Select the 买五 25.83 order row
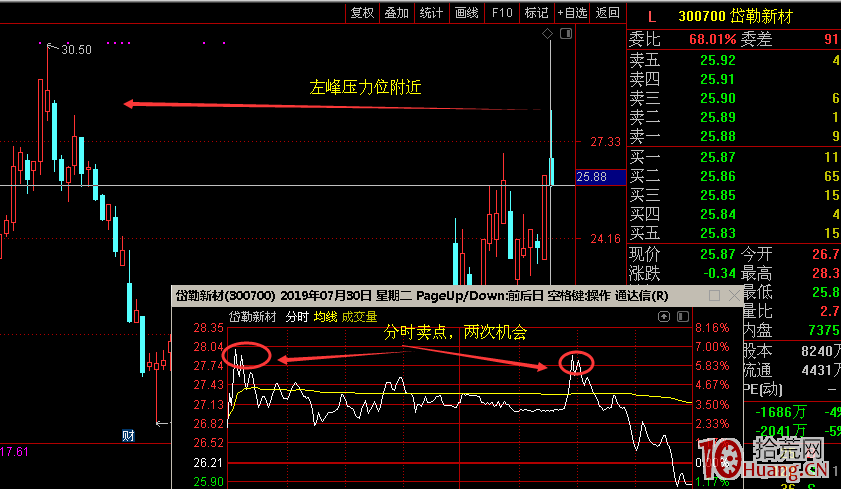This screenshot has width=841, height=489. [734, 233]
